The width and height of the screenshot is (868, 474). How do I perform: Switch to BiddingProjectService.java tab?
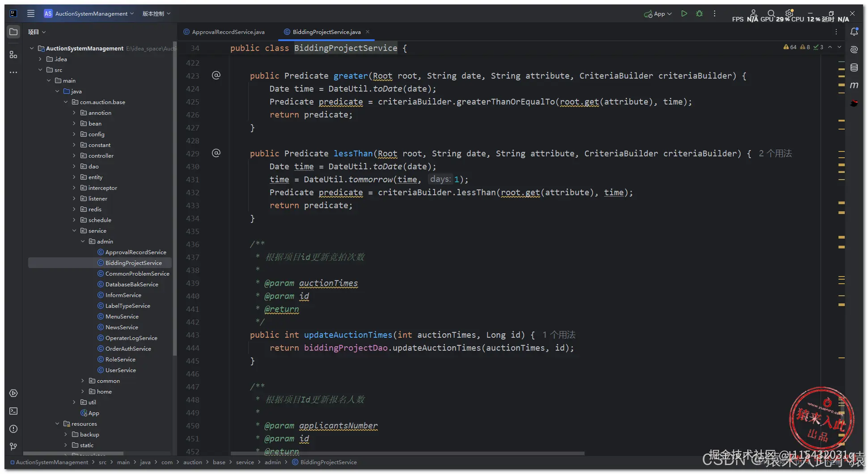pyautogui.click(x=326, y=32)
